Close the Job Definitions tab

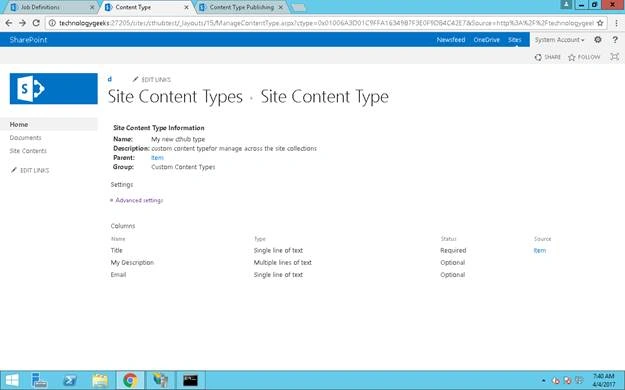[x=92, y=7]
